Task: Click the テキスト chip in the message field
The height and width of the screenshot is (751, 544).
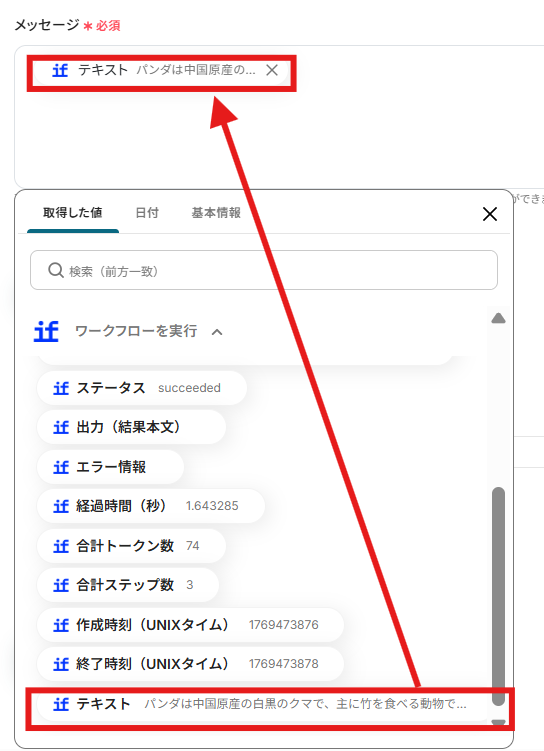Action: click(x=163, y=70)
